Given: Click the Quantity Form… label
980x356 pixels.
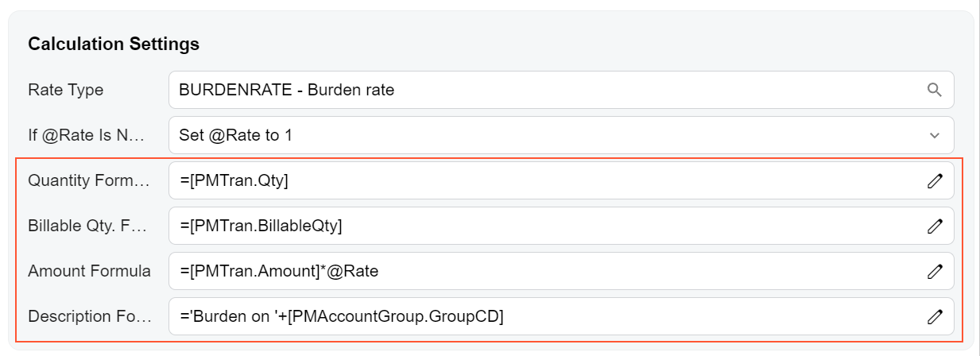Looking at the screenshot, I should point(89,180).
